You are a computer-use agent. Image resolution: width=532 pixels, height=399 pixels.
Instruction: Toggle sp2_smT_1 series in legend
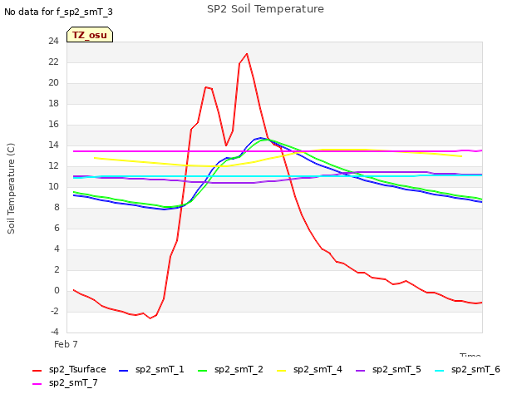151,369
